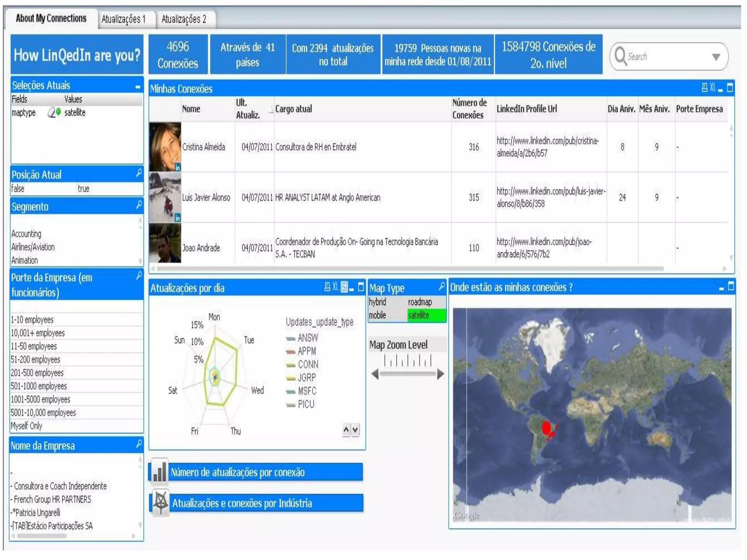Switch to Atualizações 1 tab
The image size is (747, 560).
coord(123,19)
